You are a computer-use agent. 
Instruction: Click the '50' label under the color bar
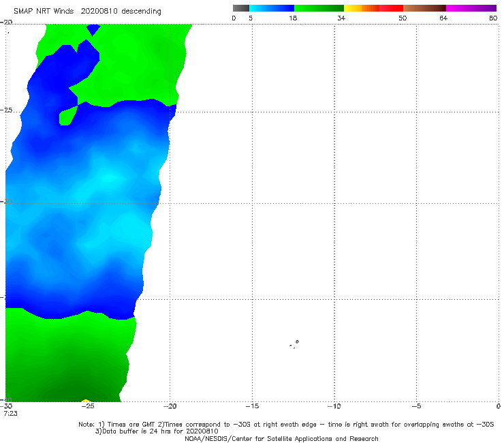click(x=403, y=18)
